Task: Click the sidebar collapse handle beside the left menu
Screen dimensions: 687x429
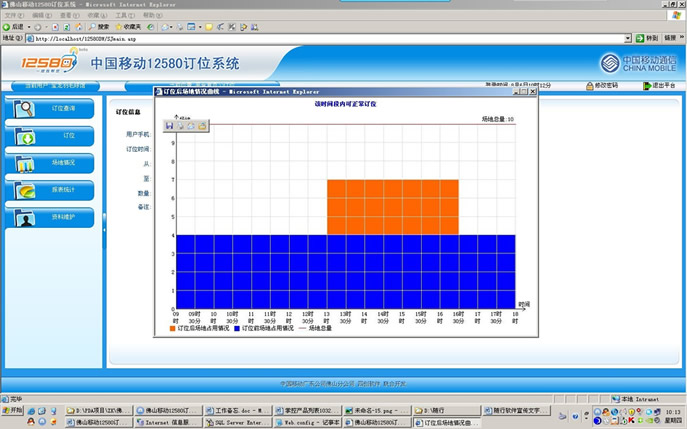Action: [x=104, y=230]
